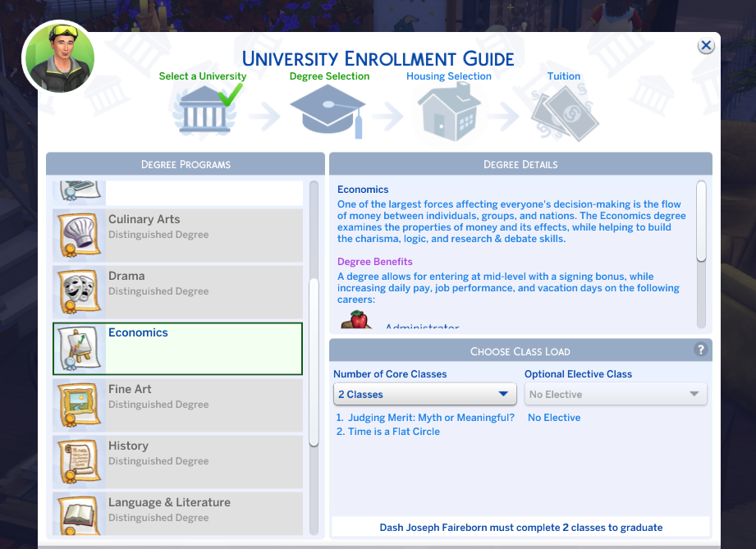Click the Economics chart easel icon
The height and width of the screenshot is (549, 756).
tap(79, 349)
